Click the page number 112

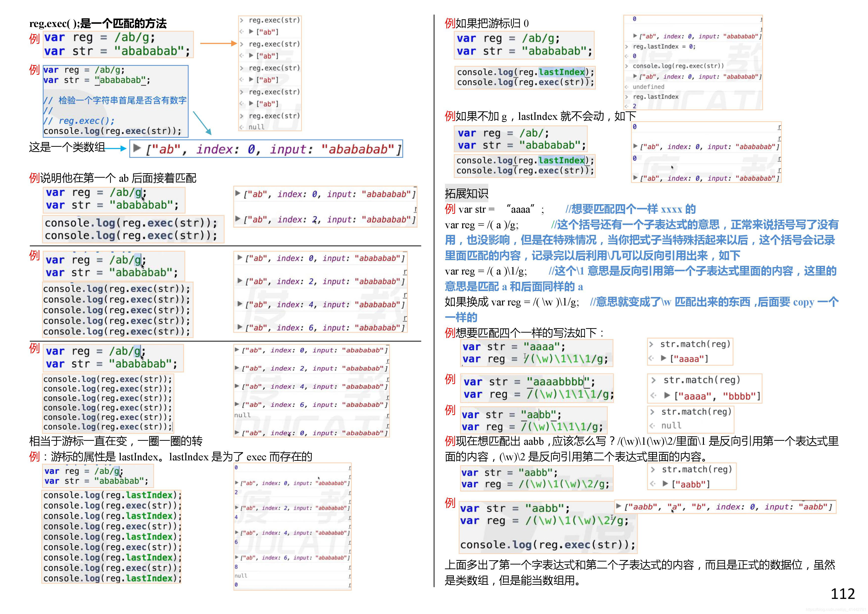click(x=843, y=594)
